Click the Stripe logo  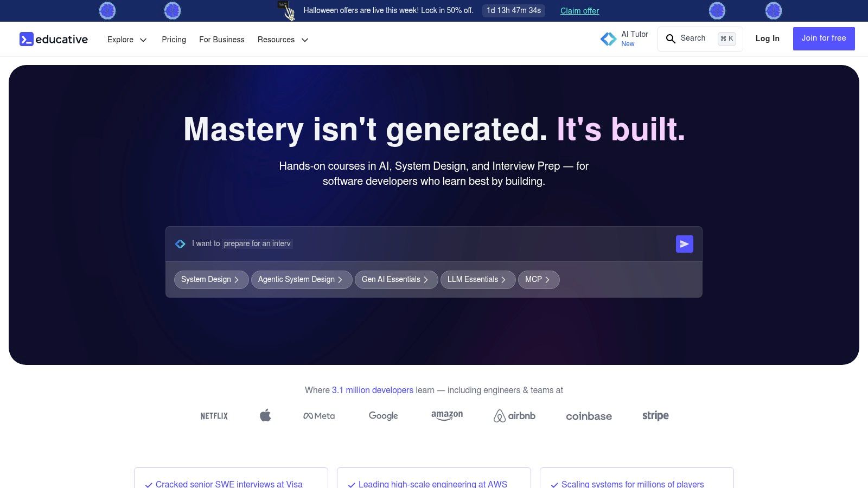(x=655, y=416)
